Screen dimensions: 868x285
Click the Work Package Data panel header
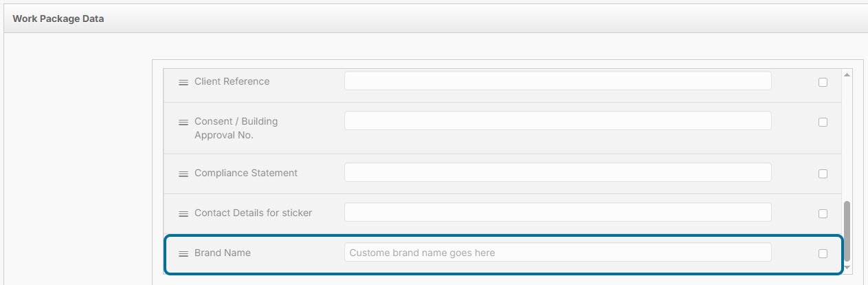(58, 19)
